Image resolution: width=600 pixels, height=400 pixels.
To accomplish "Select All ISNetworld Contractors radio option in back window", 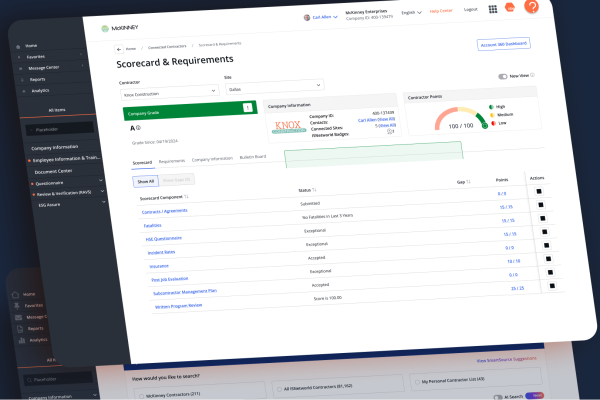I will pyautogui.click(x=279, y=389).
